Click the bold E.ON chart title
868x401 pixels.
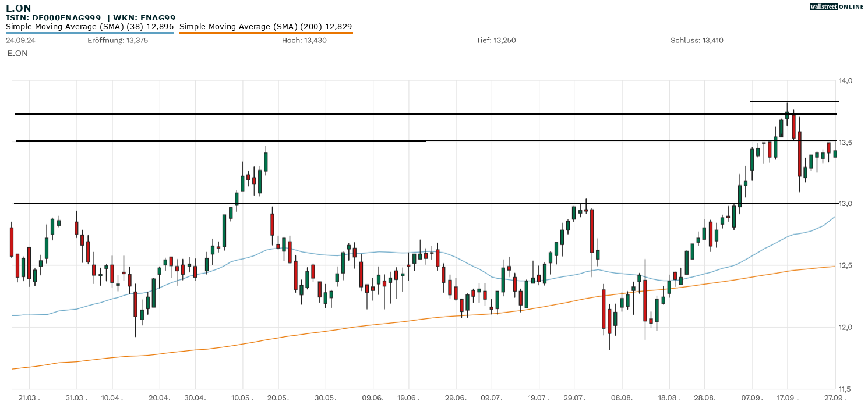(x=19, y=8)
